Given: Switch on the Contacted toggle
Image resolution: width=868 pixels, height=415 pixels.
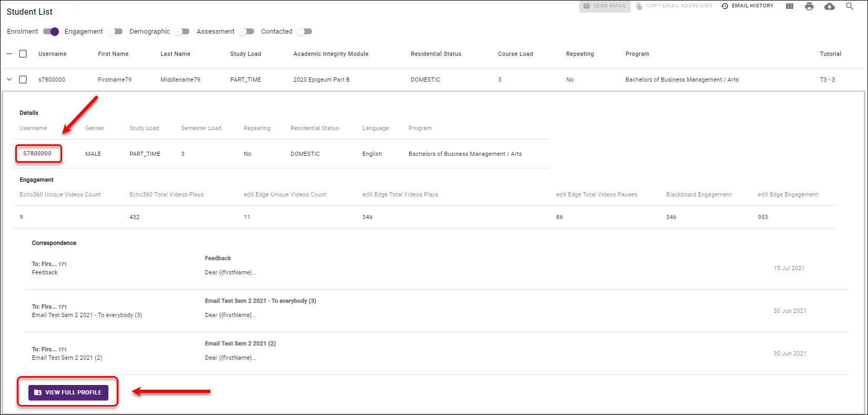Looking at the screenshot, I should (x=304, y=32).
